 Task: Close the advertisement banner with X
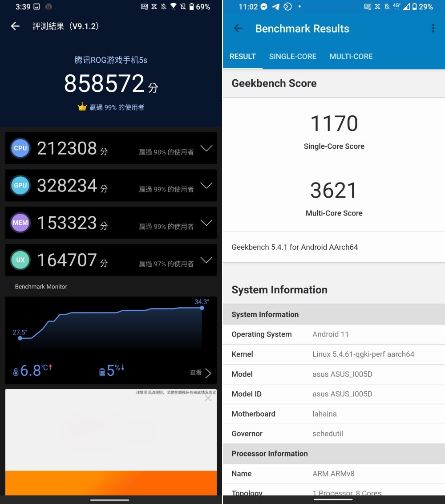[208, 398]
